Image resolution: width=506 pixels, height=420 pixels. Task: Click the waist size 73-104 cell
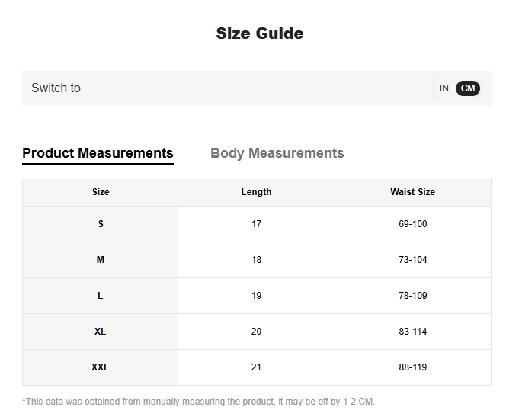[x=412, y=260]
